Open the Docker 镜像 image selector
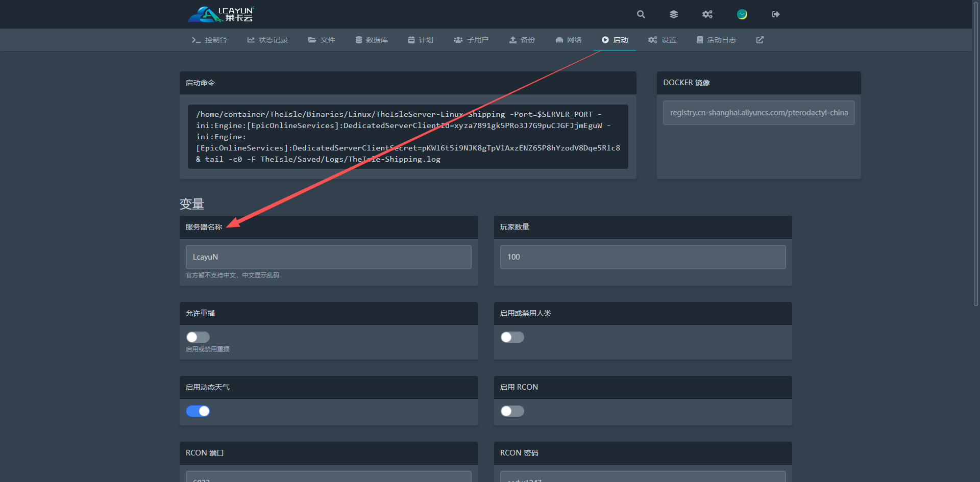 [x=758, y=113]
